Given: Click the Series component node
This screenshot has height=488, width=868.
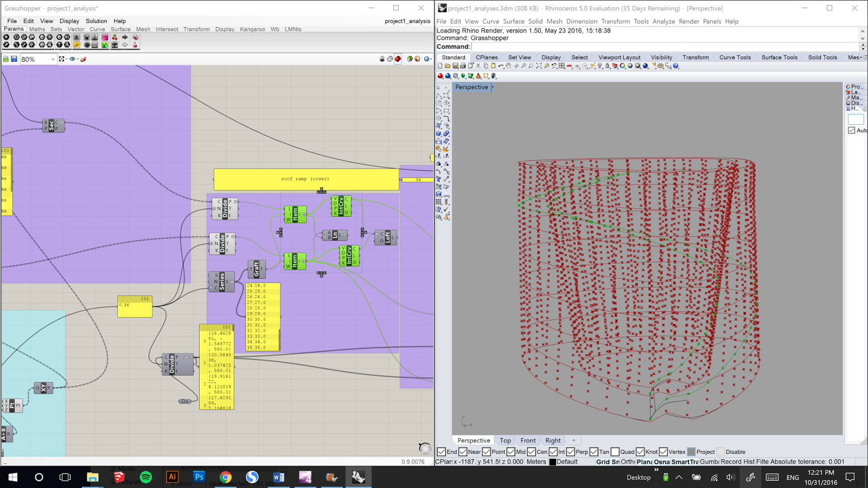Looking at the screenshot, I should (x=223, y=281).
